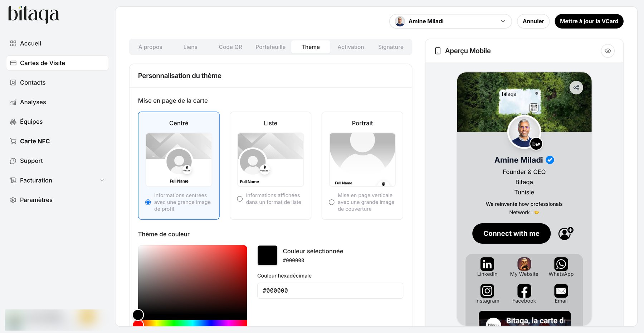Viewport: 644px width, 333px height.
Task: Open Cartes de Visite in sidebar
Action: click(x=57, y=63)
